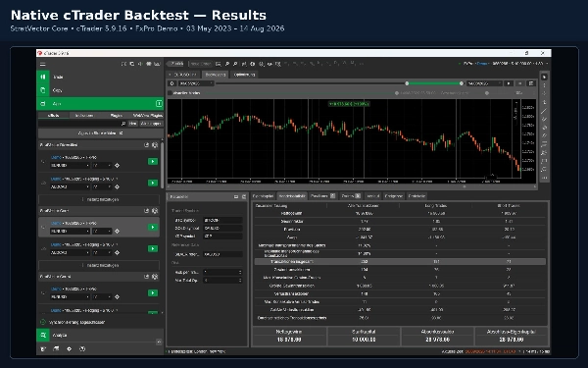The height and width of the screenshot is (368, 588).
Task: Click the export icon on StratVector Diversified header
Action: (x=147, y=145)
